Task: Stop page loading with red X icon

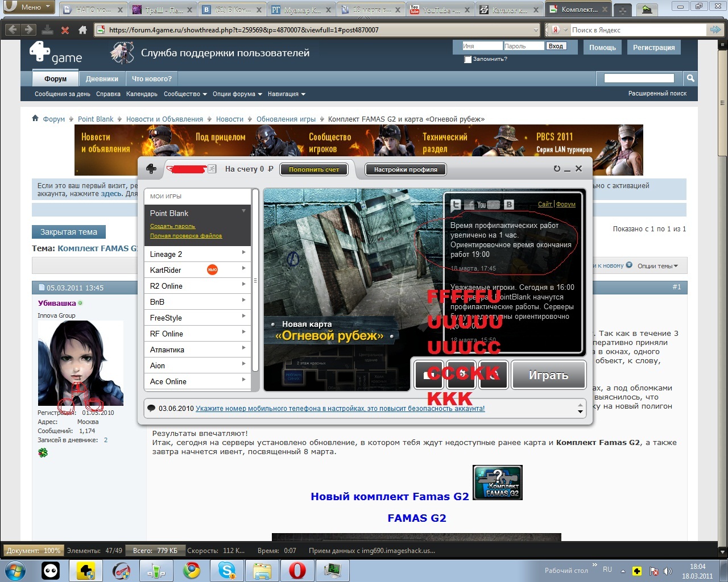Action: [65, 30]
